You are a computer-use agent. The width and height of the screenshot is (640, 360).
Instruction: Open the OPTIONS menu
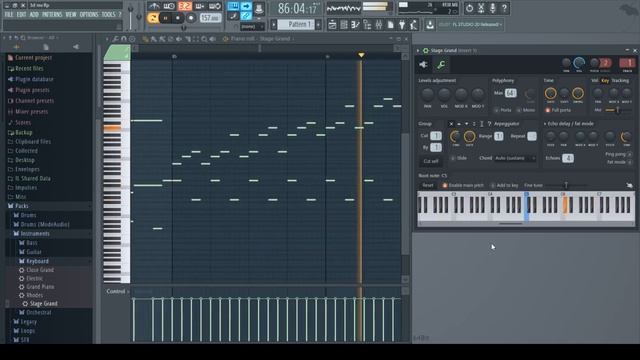[x=89, y=14]
